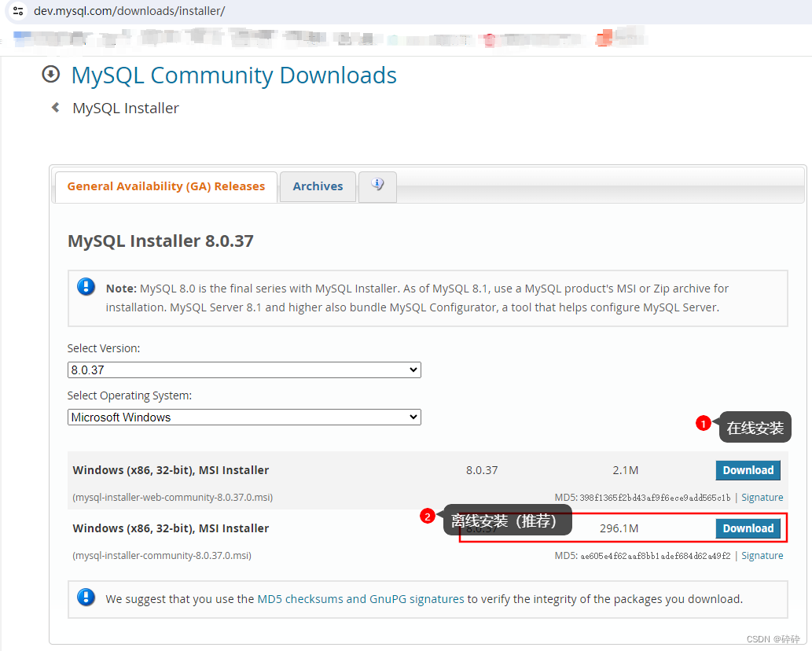Select the mysql-installer-web-community-8.0.37.0.msi filename
Viewport: 812px width, 651px height.
pyautogui.click(x=172, y=497)
